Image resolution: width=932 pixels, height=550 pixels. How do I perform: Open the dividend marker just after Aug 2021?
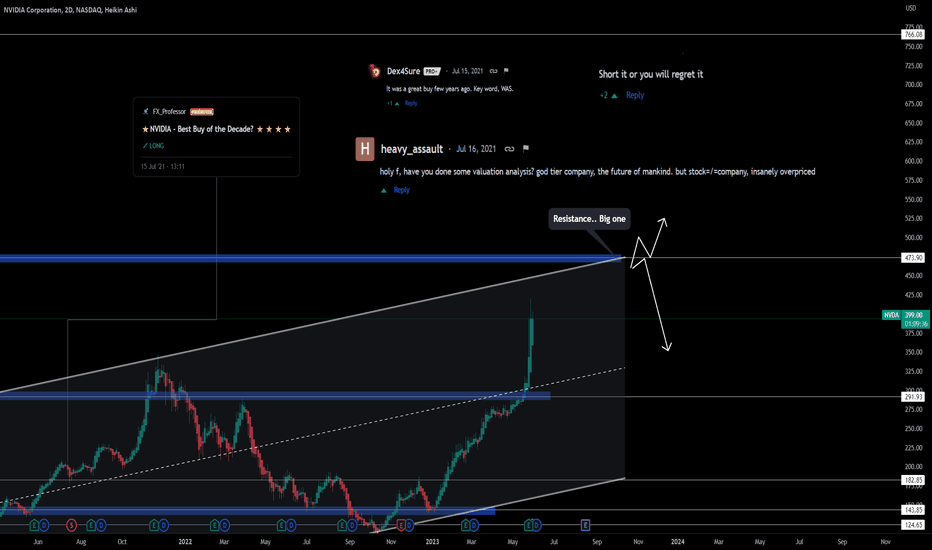(x=101, y=525)
